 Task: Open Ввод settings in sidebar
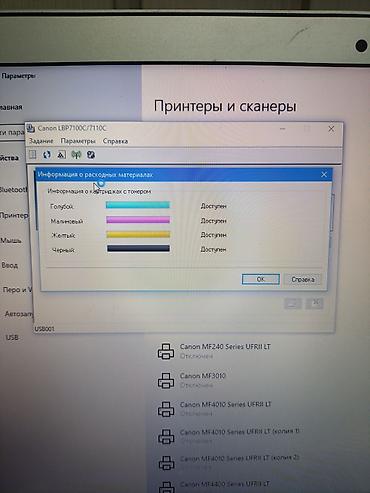[10, 265]
